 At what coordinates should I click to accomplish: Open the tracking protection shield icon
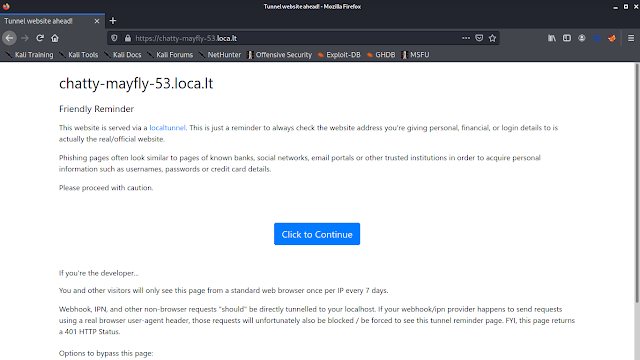[x=114, y=38]
